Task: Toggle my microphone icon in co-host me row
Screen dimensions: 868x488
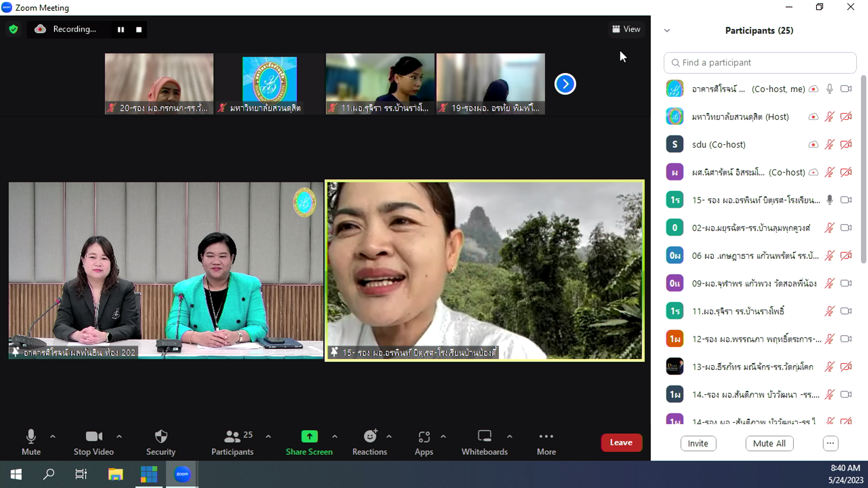Action: point(830,89)
